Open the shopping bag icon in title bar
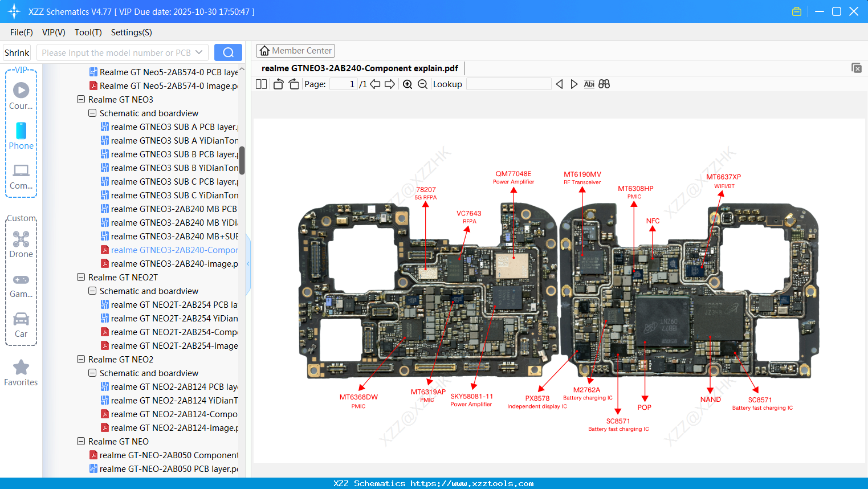The width and height of the screenshot is (868, 489). coord(797,11)
